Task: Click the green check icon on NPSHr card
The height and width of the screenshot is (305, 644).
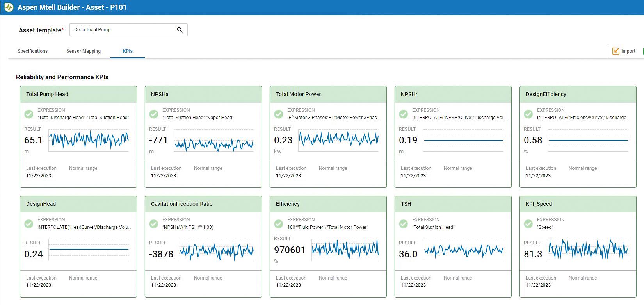Action: point(404,114)
